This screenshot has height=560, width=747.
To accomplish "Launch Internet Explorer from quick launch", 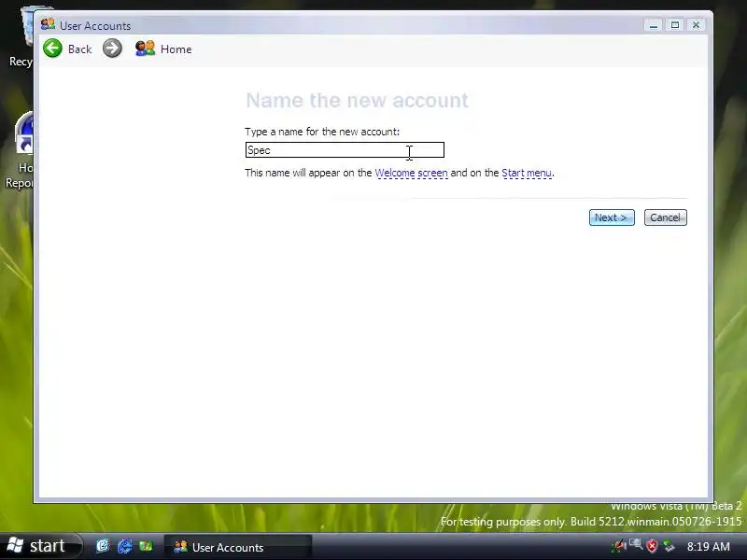I will (125, 546).
